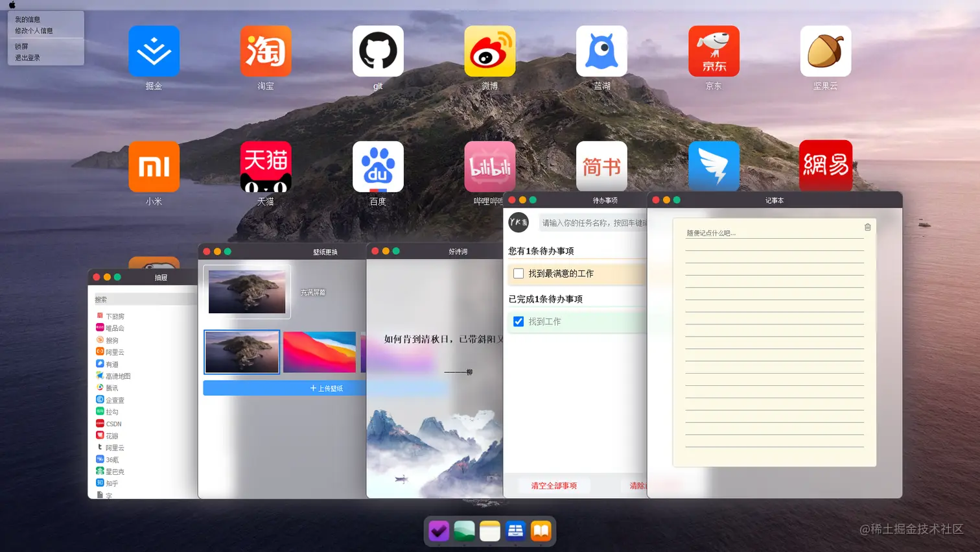Image resolution: width=980 pixels, height=552 pixels.
Task: Open the 微博 desktop app icon
Action: 490,51
